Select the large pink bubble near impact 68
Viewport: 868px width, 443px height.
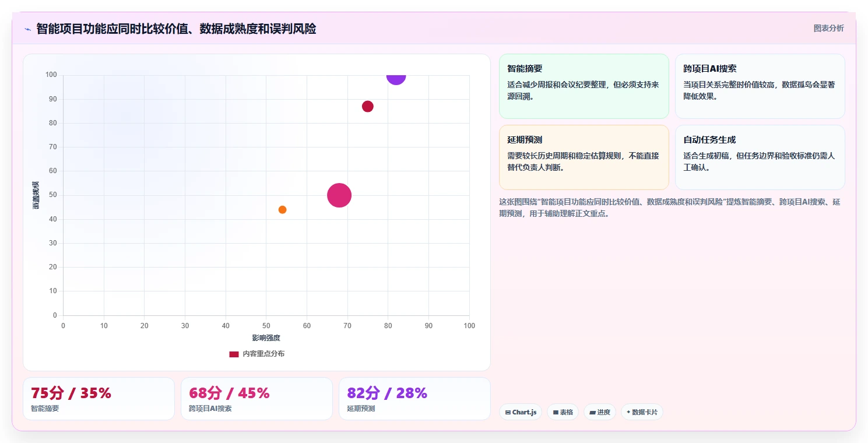click(339, 195)
